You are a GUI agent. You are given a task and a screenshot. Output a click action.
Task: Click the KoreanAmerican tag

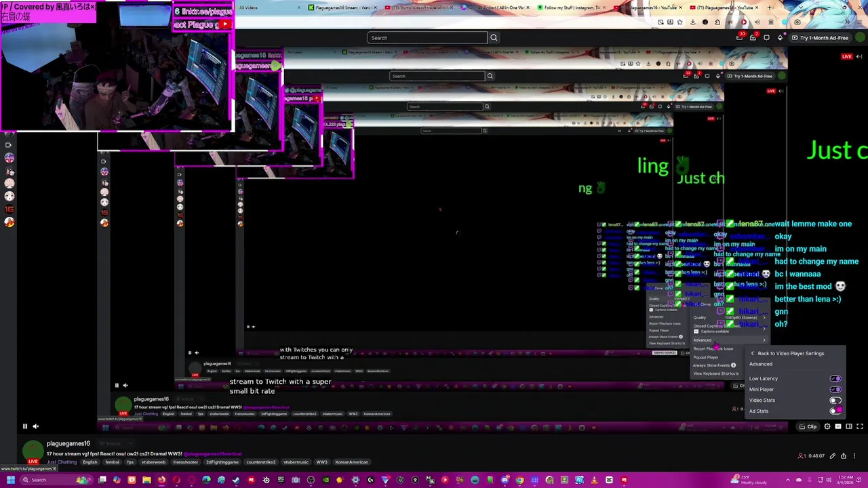click(351, 462)
